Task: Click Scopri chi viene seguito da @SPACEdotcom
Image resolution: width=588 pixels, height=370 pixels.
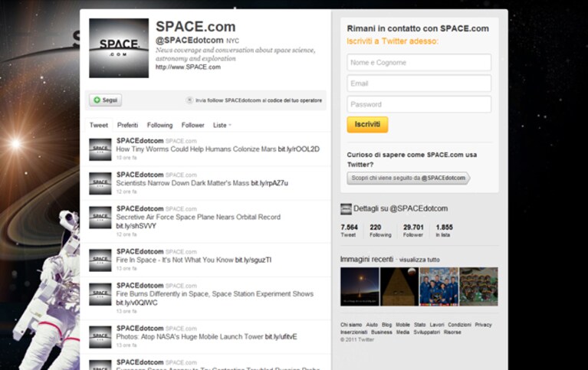Action: click(409, 178)
